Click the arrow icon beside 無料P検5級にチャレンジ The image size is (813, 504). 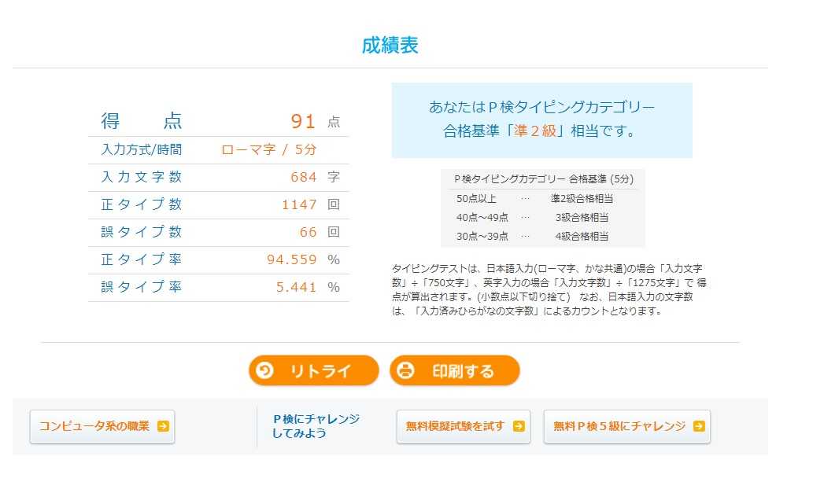699,426
